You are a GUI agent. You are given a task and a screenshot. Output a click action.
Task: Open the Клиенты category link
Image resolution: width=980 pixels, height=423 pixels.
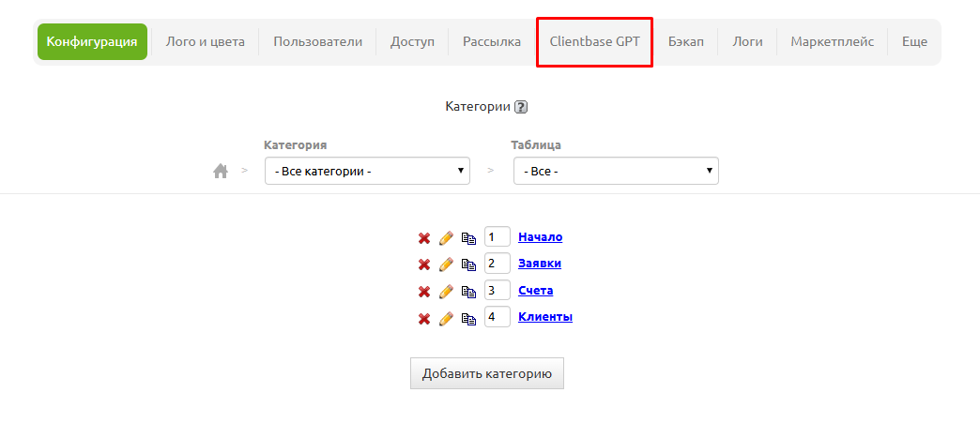[545, 316]
